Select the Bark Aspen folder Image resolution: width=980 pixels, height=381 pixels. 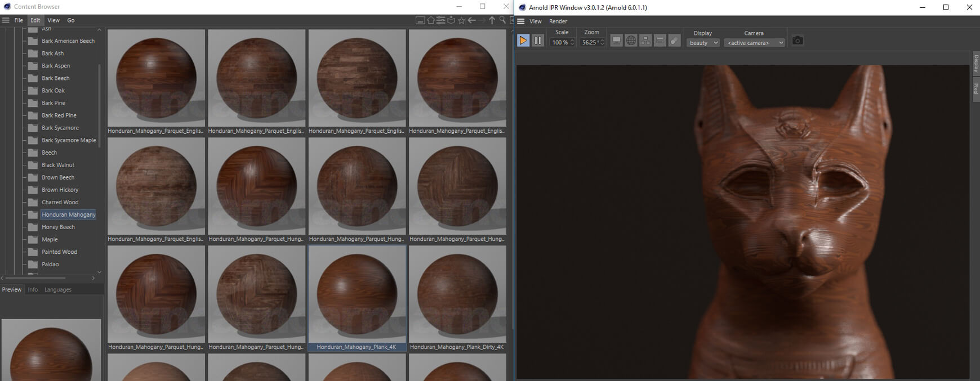pos(56,66)
